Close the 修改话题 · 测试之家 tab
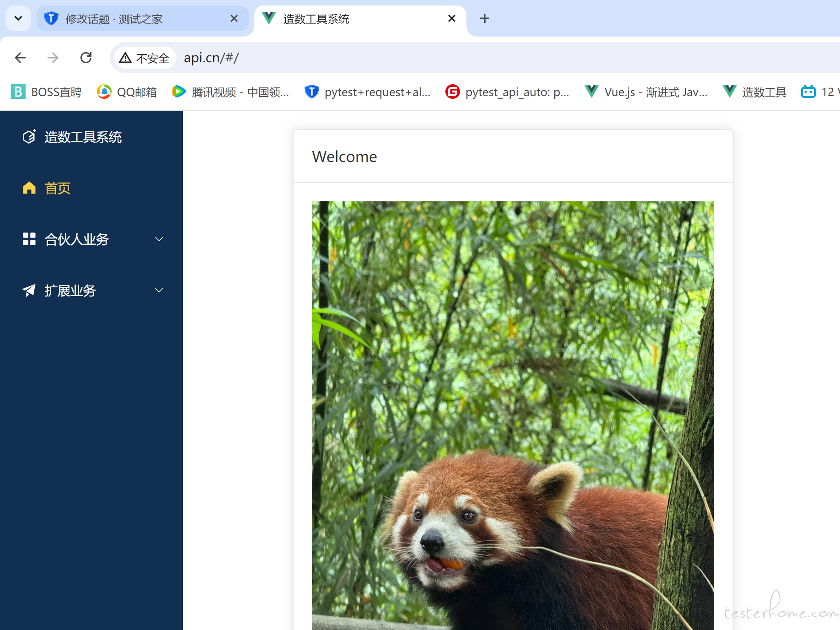840x630 pixels. coord(234,18)
